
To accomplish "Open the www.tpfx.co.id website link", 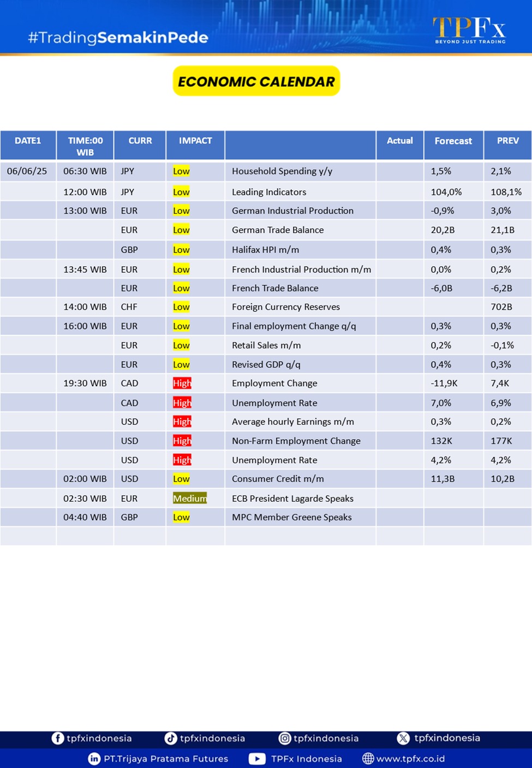I will coord(410,758).
